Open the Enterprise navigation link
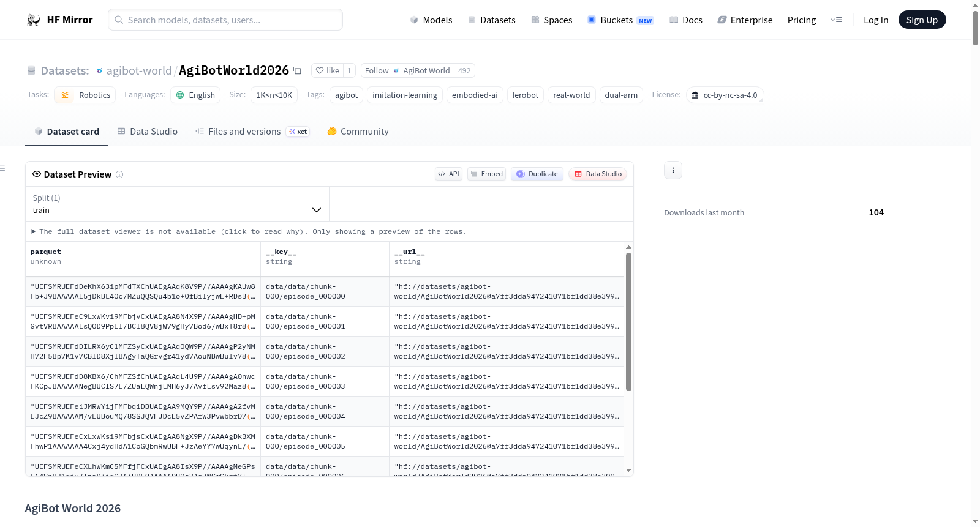The image size is (980, 527). pos(745,20)
